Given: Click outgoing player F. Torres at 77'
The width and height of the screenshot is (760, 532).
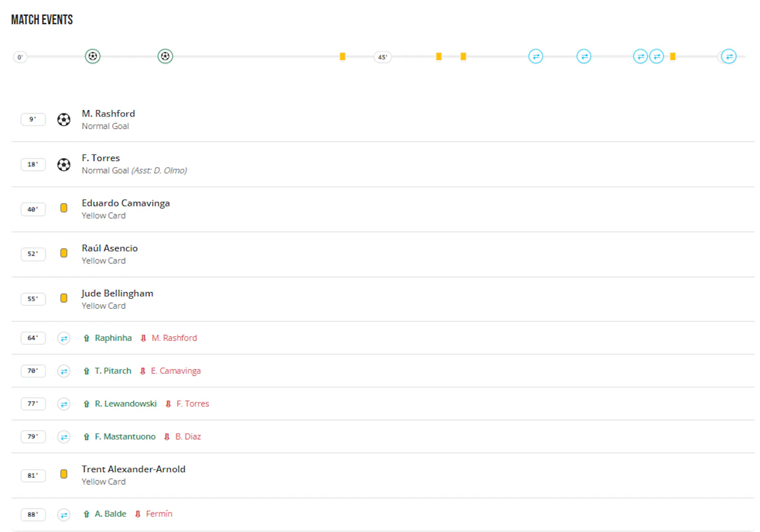Looking at the screenshot, I should (x=193, y=403).
